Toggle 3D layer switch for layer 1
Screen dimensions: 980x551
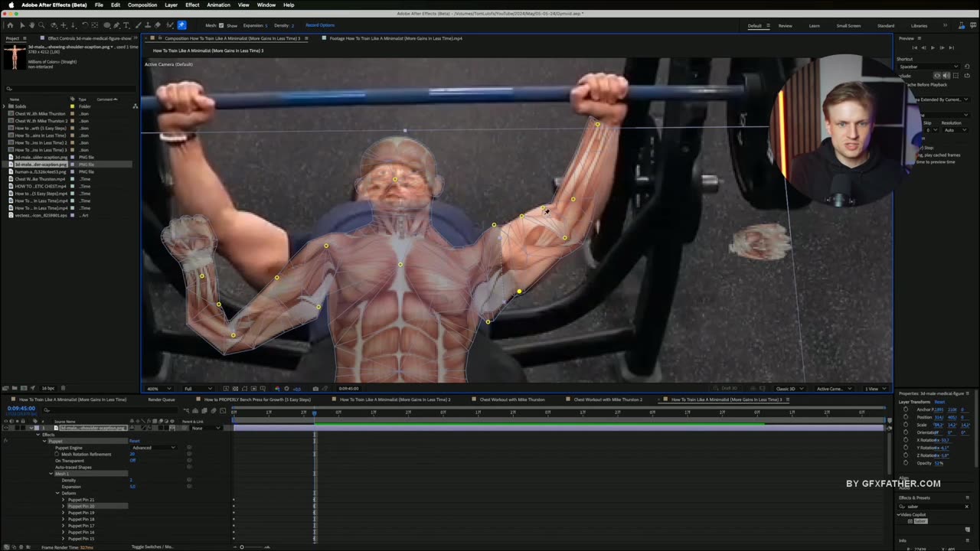172,428
